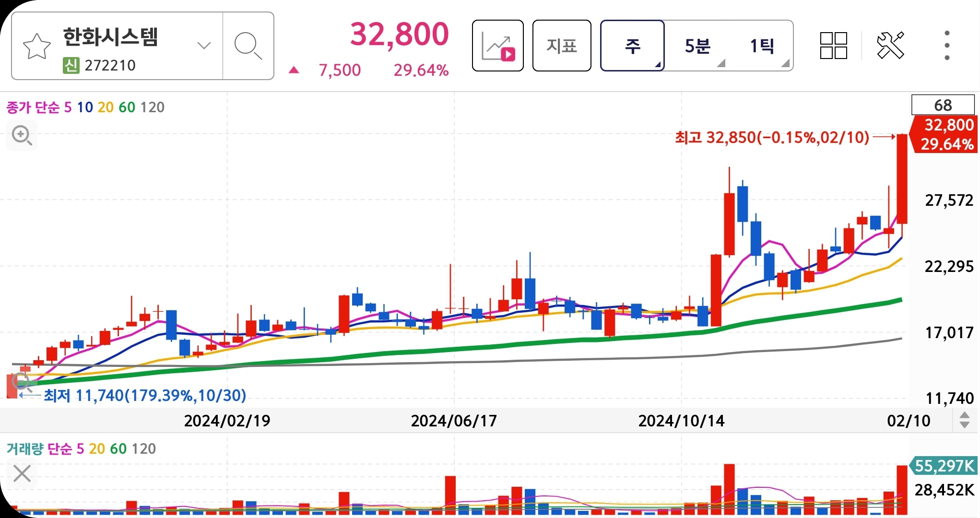Open the multi-chart grid layout
The height and width of the screenshot is (518, 980).
833,46
